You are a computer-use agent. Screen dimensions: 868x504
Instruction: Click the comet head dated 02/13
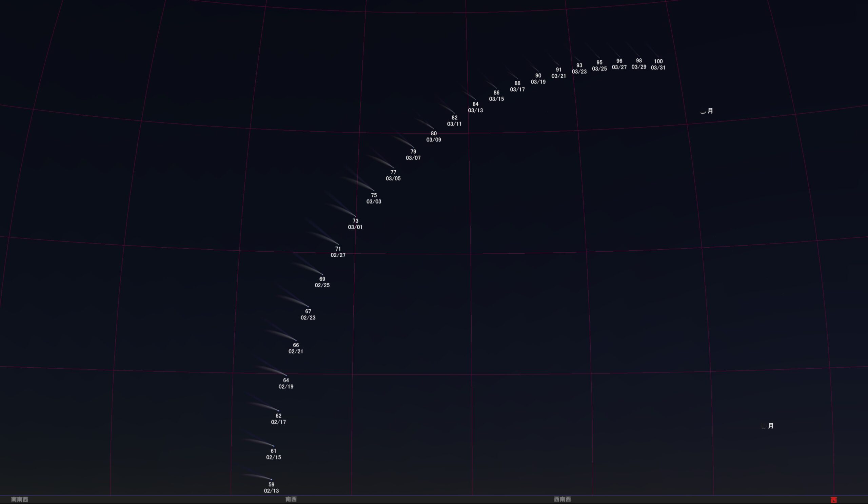[272, 479]
